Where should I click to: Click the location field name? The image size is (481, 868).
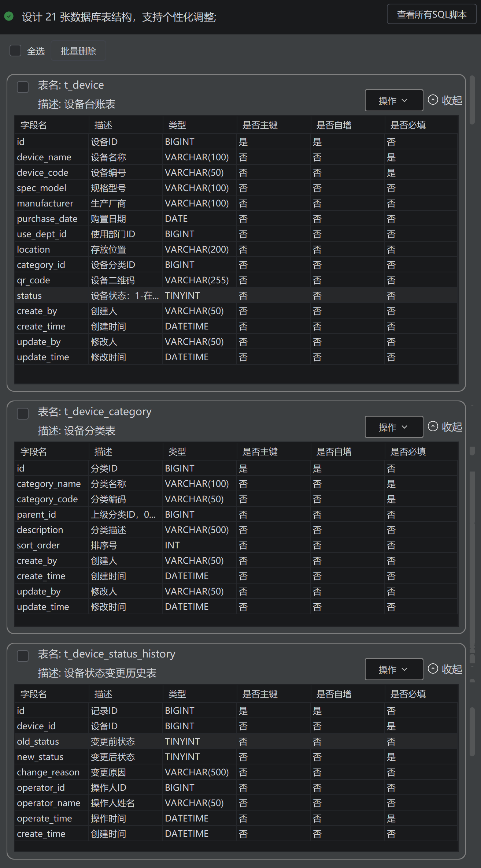[x=33, y=249]
